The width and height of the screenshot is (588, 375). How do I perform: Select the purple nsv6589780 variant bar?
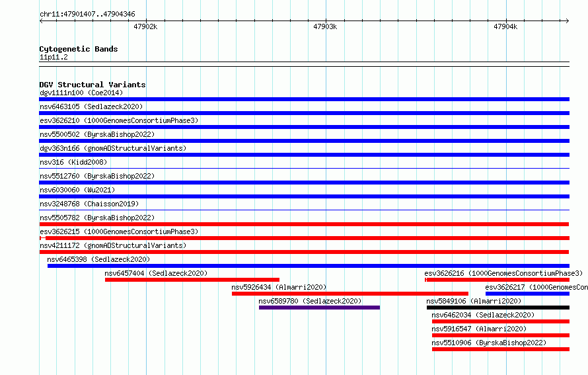tap(319, 308)
